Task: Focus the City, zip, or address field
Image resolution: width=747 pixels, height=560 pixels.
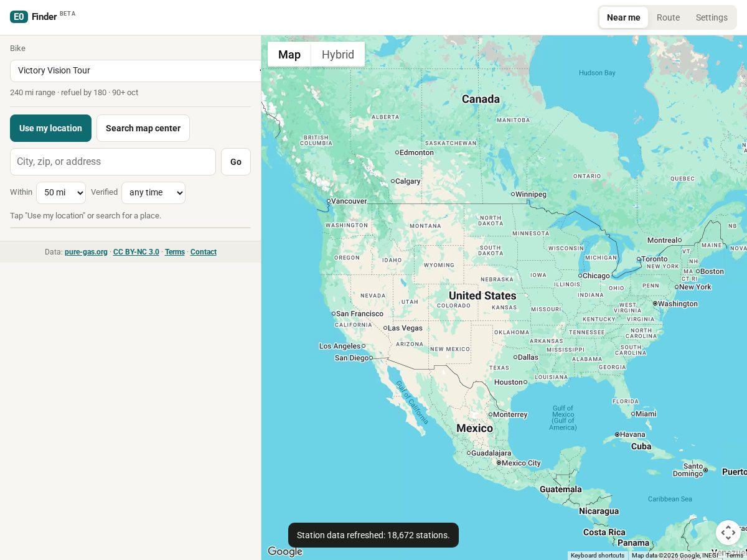Action: pyautogui.click(x=113, y=162)
